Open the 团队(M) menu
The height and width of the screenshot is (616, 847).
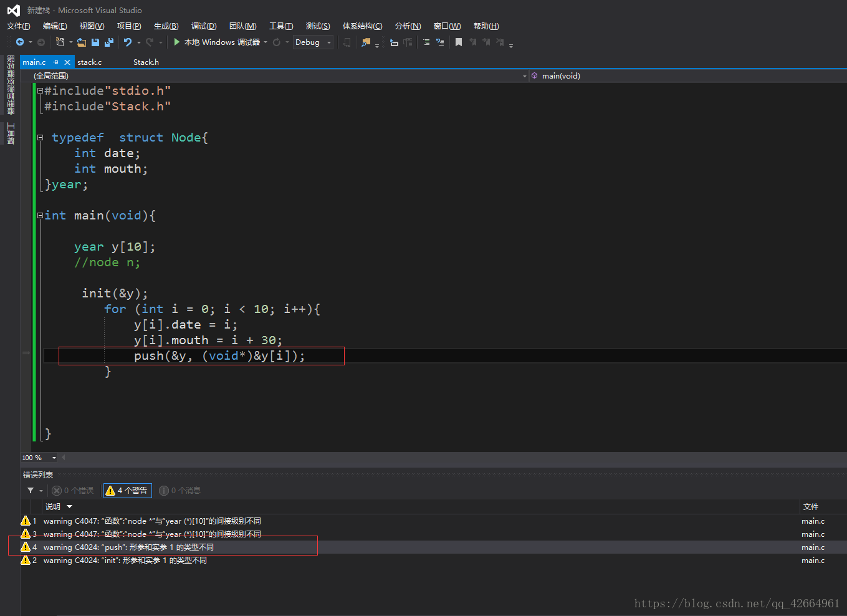coord(242,26)
